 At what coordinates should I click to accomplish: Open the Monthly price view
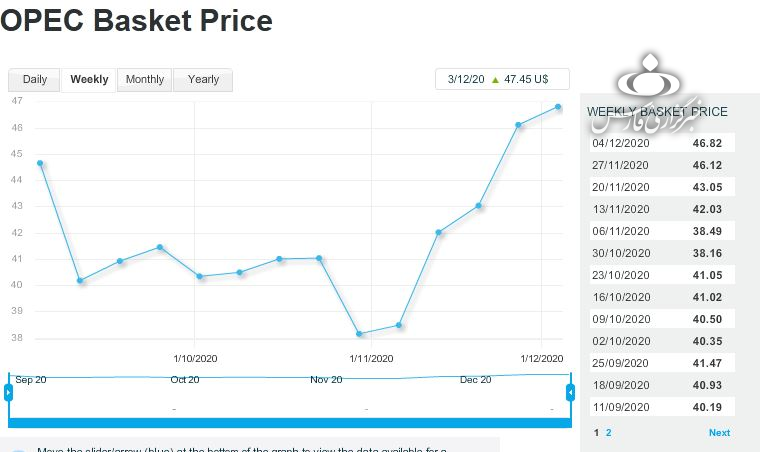(x=145, y=80)
